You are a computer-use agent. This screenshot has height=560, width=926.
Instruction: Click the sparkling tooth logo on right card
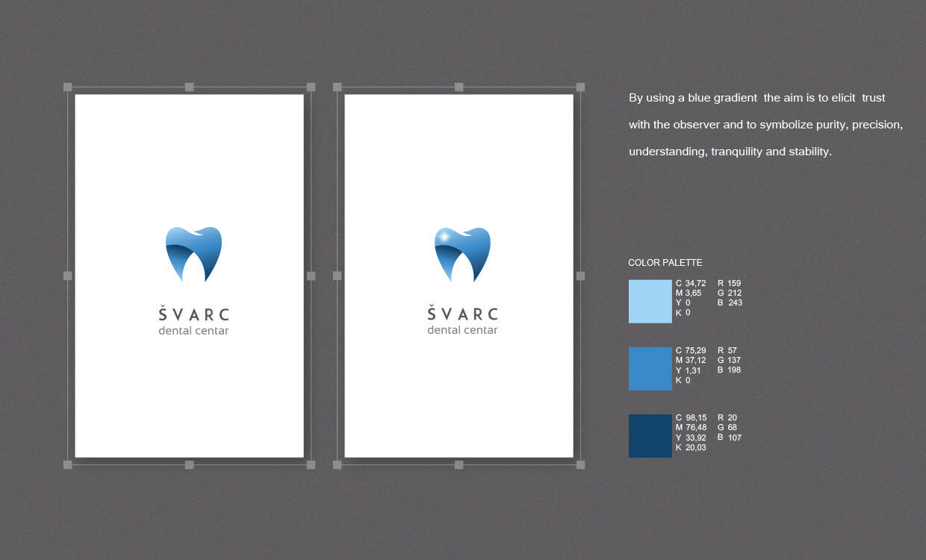click(x=462, y=253)
